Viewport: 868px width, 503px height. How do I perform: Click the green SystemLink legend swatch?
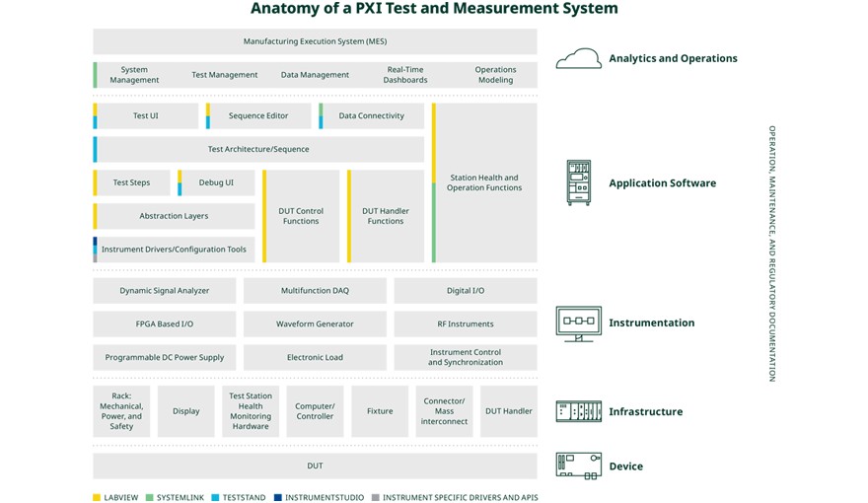point(149,497)
